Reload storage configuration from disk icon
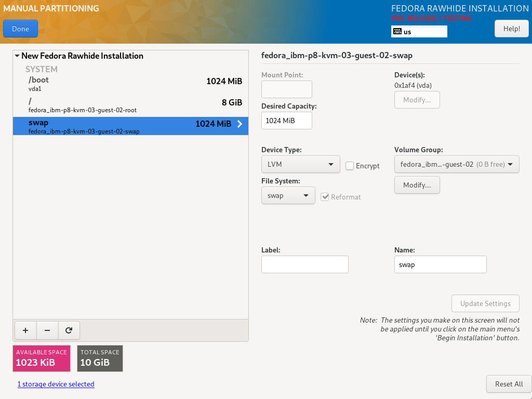Image resolution: width=532 pixels, height=399 pixels. click(69, 330)
